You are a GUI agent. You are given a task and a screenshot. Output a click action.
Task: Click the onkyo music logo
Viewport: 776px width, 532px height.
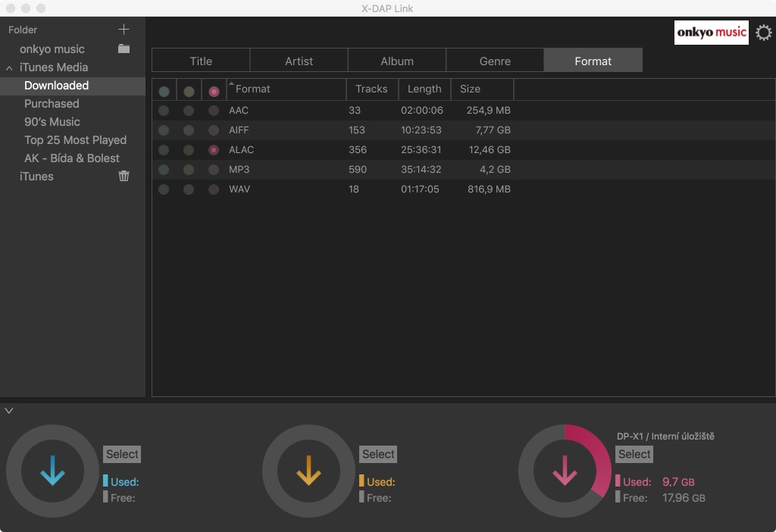[711, 33]
